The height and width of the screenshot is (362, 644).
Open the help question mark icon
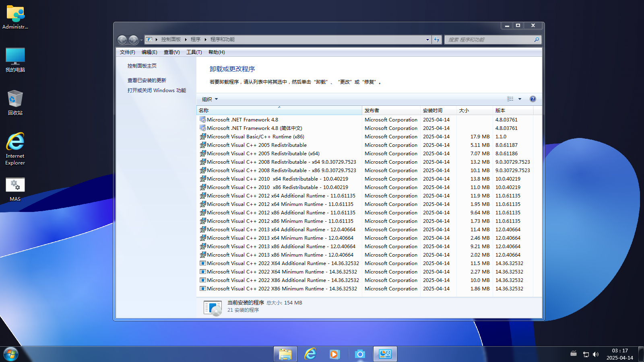[x=533, y=99]
